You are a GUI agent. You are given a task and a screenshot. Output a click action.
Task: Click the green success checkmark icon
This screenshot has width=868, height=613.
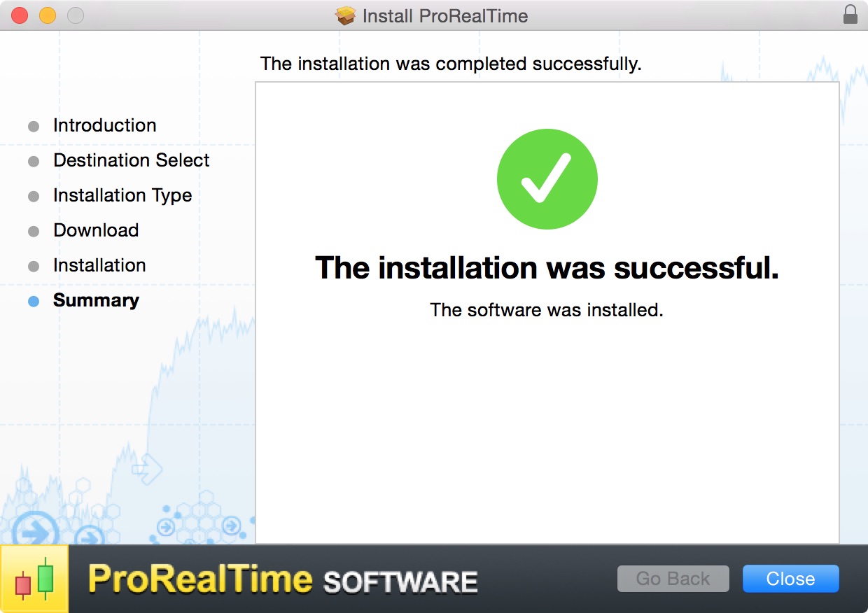(547, 179)
